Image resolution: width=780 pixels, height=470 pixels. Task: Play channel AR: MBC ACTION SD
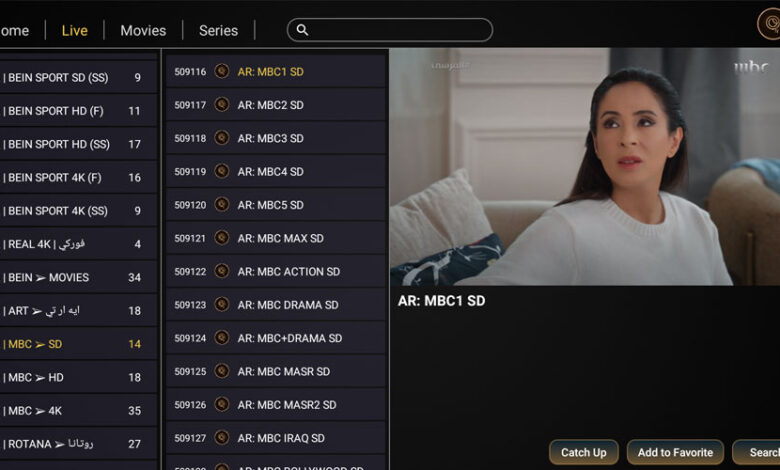click(276, 272)
